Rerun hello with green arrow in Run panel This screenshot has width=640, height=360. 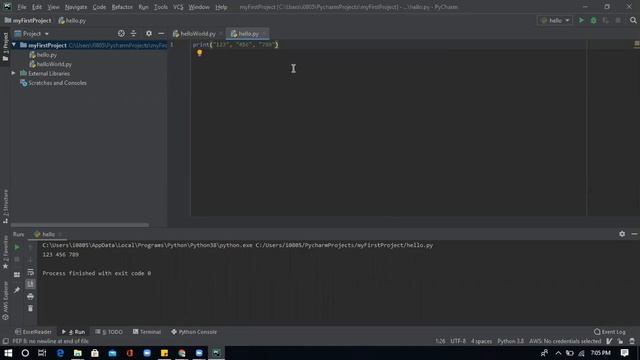17,247
